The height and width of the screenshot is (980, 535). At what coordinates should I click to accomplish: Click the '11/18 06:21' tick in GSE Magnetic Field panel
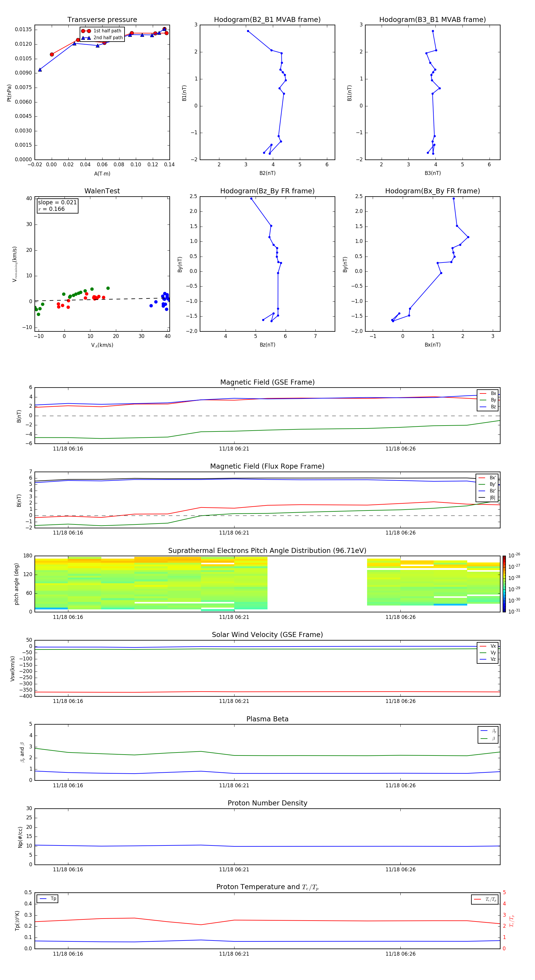click(x=234, y=449)
